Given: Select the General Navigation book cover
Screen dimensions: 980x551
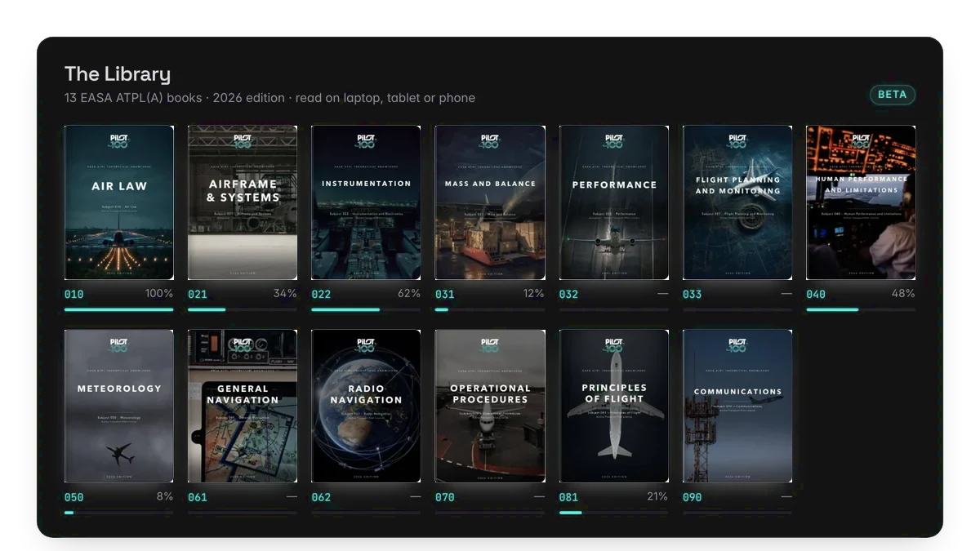Looking at the screenshot, I should click(243, 407).
